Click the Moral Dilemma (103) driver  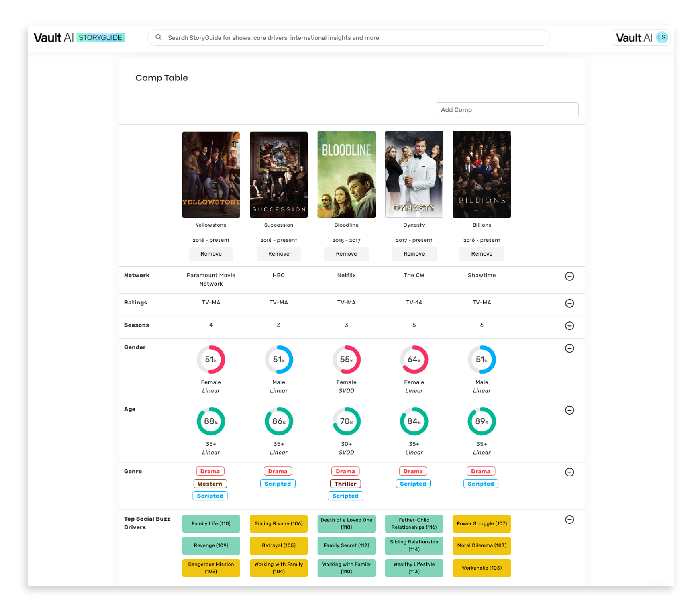482,546
